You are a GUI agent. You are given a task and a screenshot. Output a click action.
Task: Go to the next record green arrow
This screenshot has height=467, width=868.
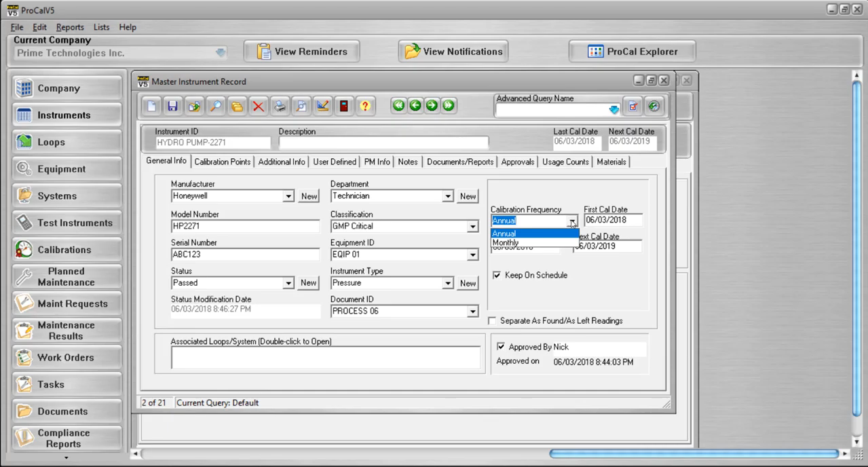(432, 105)
